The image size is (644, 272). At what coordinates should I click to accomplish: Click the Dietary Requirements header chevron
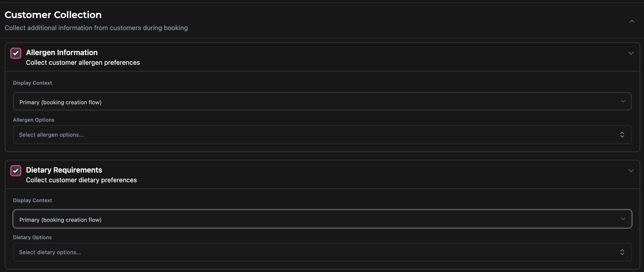[x=631, y=171]
